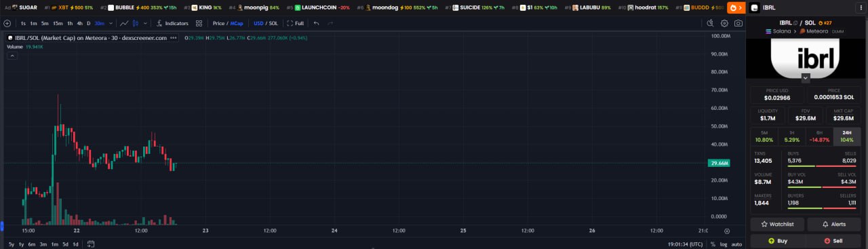Toggle log scale on price axis

tap(724, 244)
